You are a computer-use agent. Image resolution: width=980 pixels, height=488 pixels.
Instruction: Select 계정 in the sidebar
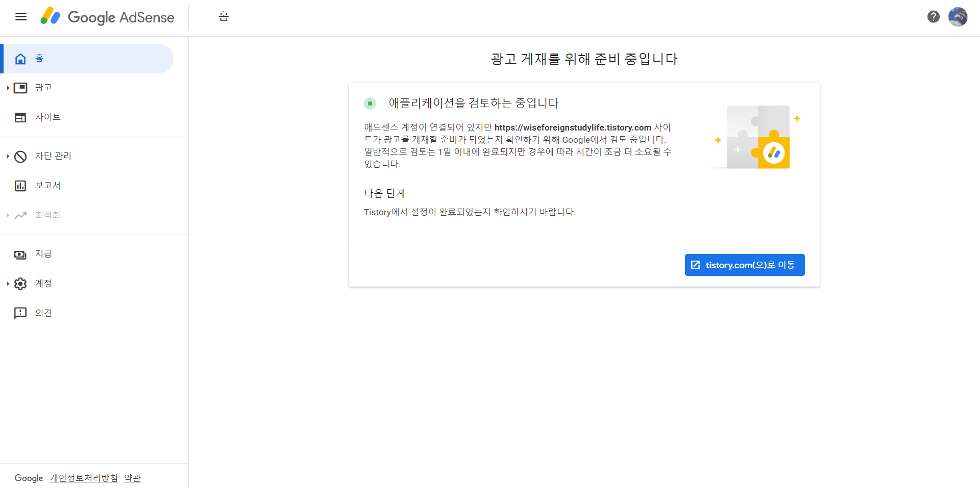88,284
